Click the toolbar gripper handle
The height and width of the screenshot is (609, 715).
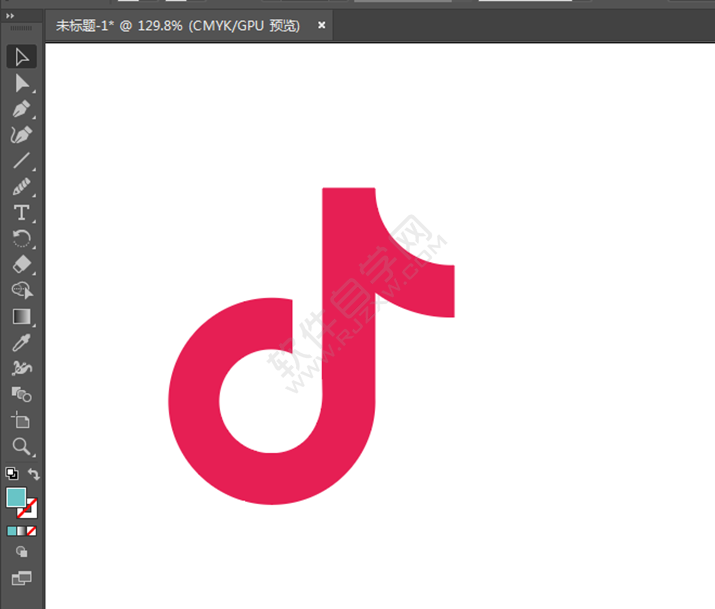(21, 28)
